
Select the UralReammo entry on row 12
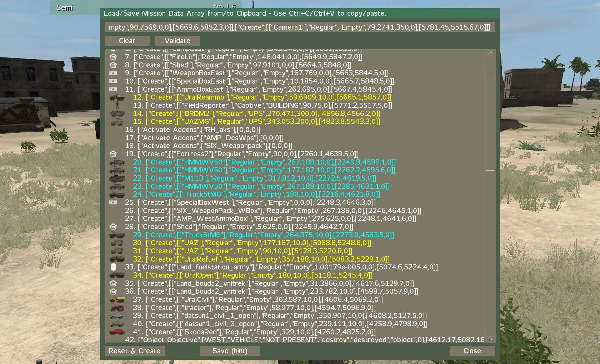coord(268,97)
